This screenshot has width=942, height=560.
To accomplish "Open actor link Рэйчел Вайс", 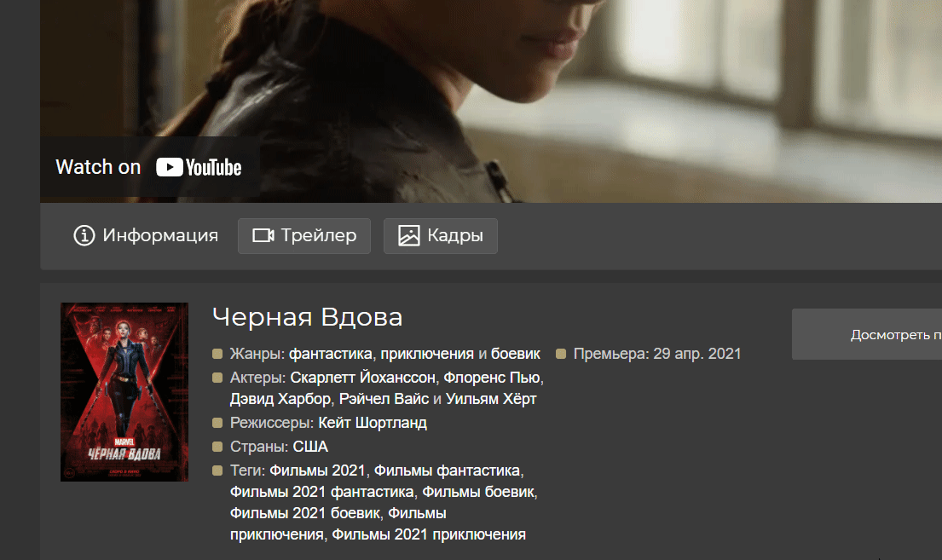I will tap(384, 399).
